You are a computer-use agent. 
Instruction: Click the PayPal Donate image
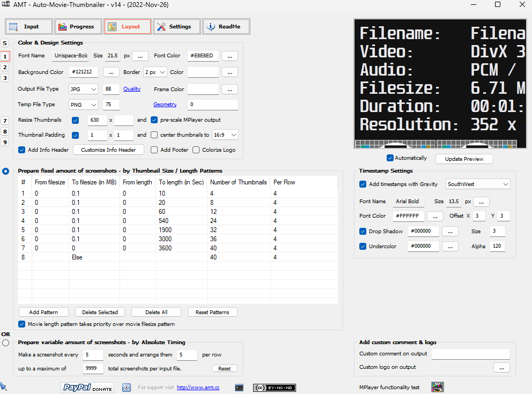point(88,387)
